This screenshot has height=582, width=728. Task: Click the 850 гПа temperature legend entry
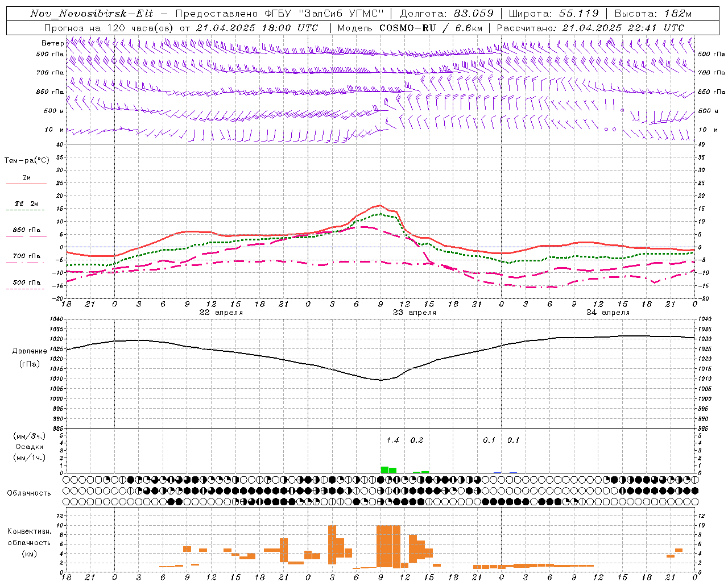[27, 230]
